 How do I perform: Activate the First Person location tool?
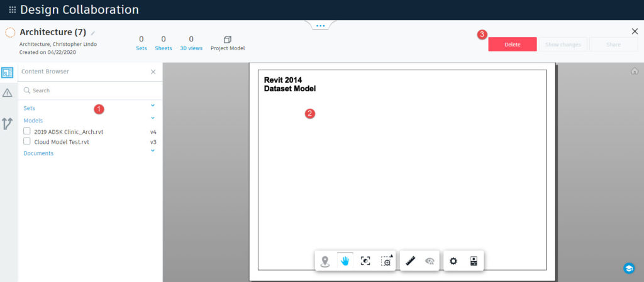(x=325, y=261)
